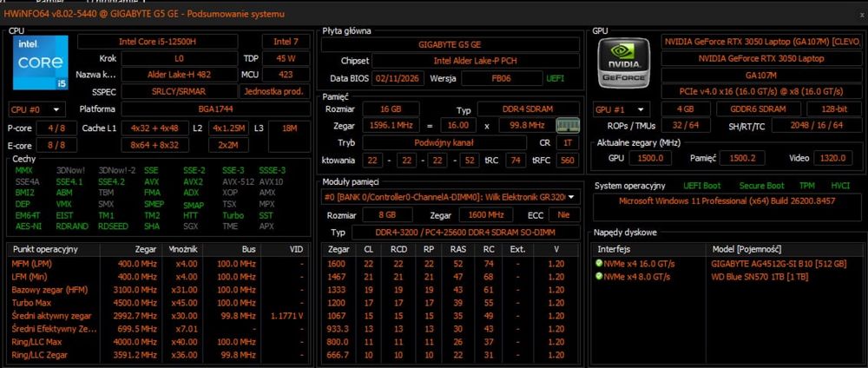Image resolution: width=868 pixels, height=368 pixels.
Task: Click the GDDR6 SDRAM memory type field
Action: pyautogui.click(x=758, y=109)
